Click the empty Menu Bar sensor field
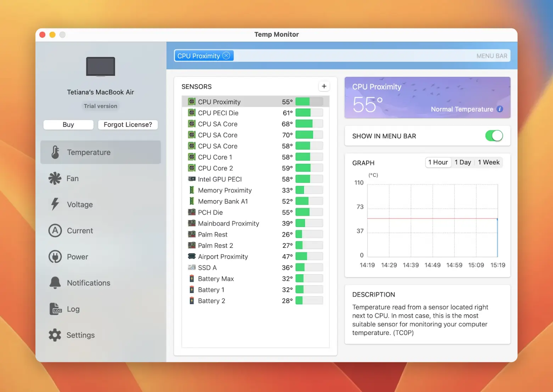The height and width of the screenshot is (392, 553). [x=354, y=56]
